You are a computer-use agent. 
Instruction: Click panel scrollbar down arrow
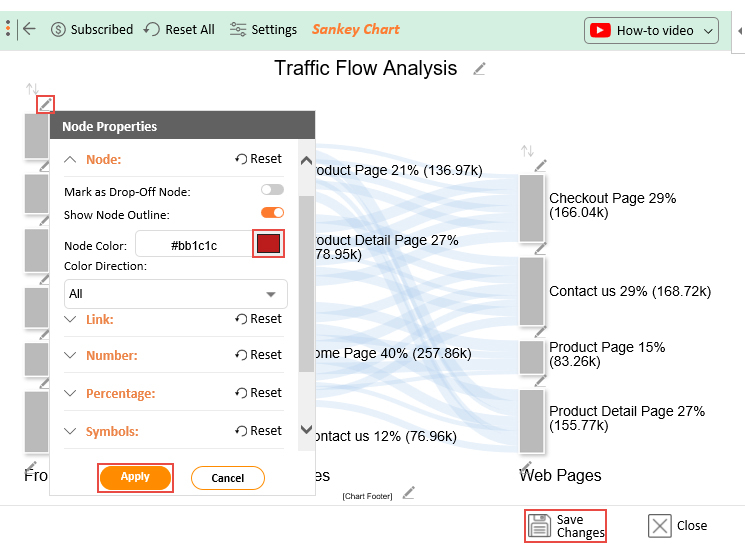coord(306,430)
